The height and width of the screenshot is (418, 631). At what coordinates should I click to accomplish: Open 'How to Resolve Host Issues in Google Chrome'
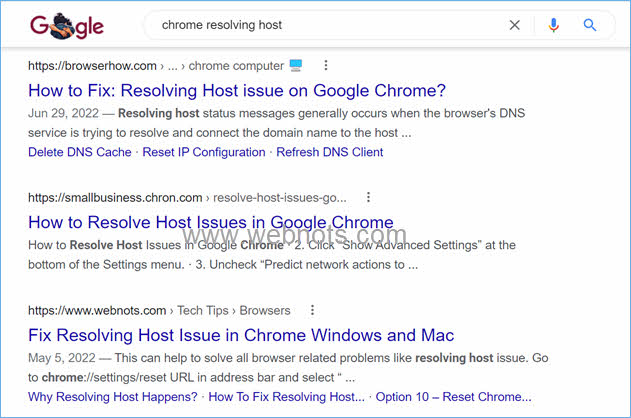[x=210, y=222]
